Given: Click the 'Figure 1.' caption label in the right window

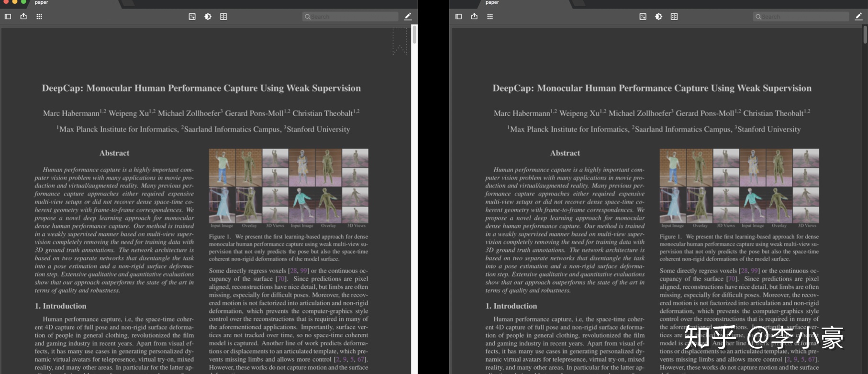Looking at the screenshot, I should 671,237.
